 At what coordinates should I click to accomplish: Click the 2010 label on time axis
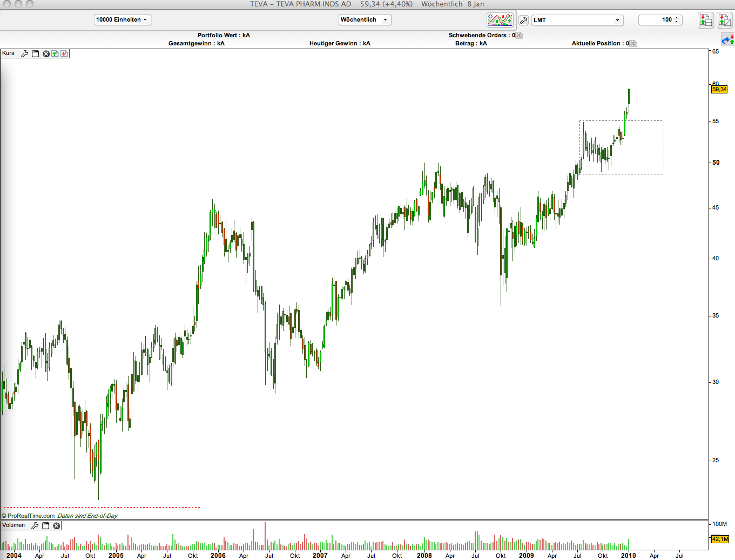[x=628, y=555]
